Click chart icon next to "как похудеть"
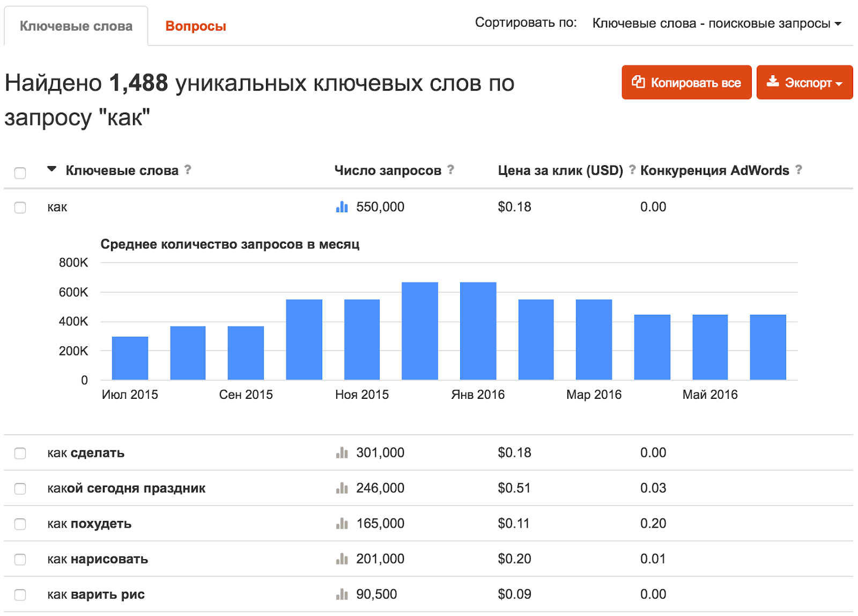This screenshot has width=858, height=616. [x=342, y=524]
